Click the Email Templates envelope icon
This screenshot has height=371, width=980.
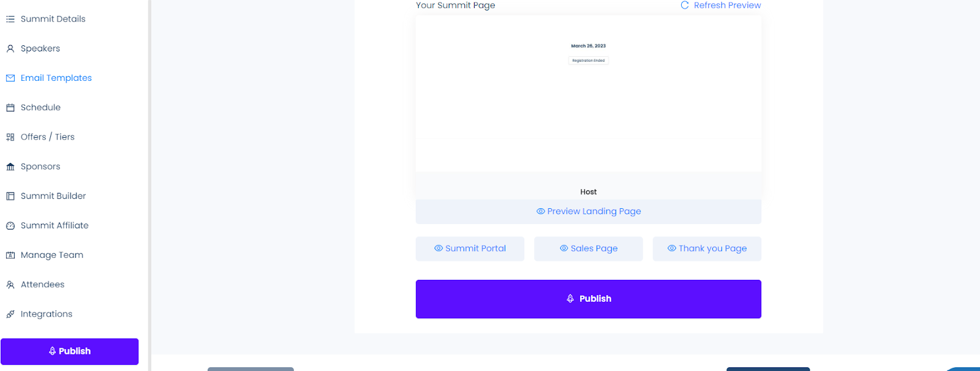pyautogui.click(x=10, y=78)
